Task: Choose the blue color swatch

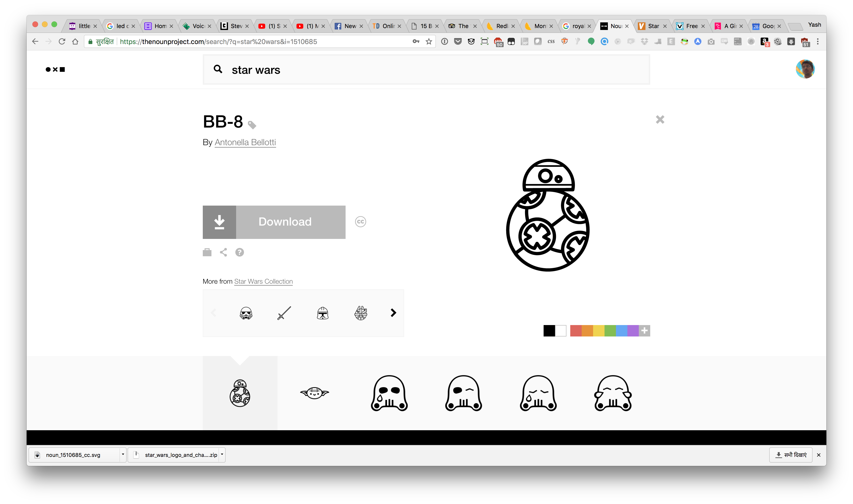Action: point(621,331)
